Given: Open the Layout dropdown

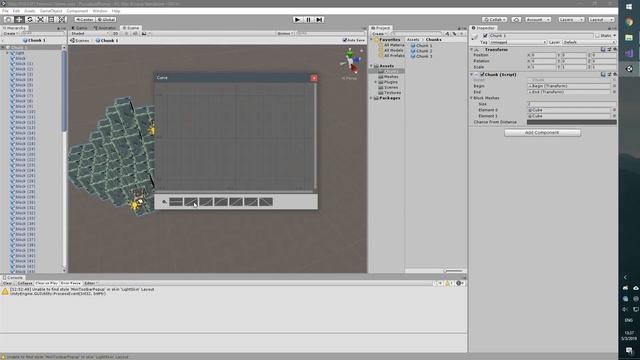Looking at the screenshot, I should click(601, 20).
